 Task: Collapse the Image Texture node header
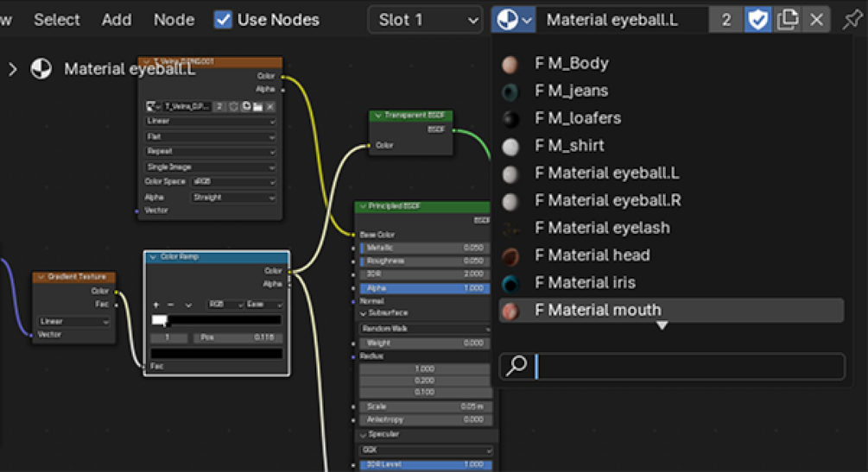147,61
